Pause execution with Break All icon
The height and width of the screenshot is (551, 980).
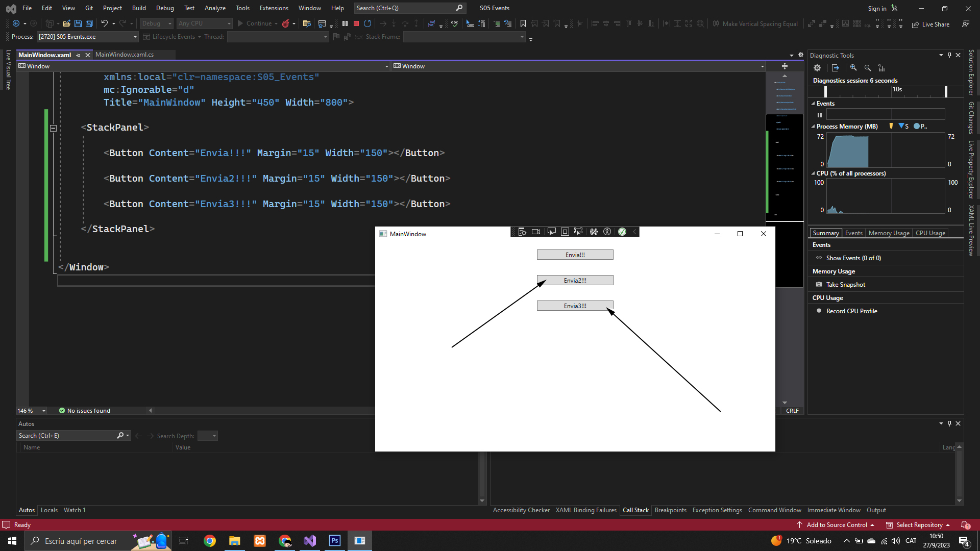[345, 23]
